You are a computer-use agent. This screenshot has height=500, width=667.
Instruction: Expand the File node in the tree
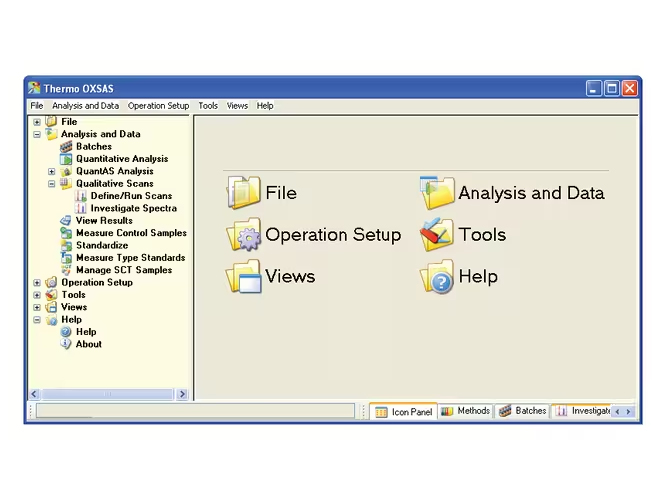click(37, 122)
